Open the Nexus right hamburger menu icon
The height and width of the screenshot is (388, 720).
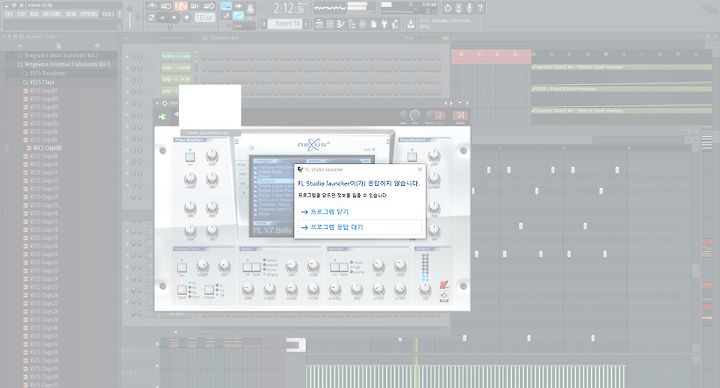[388, 141]
